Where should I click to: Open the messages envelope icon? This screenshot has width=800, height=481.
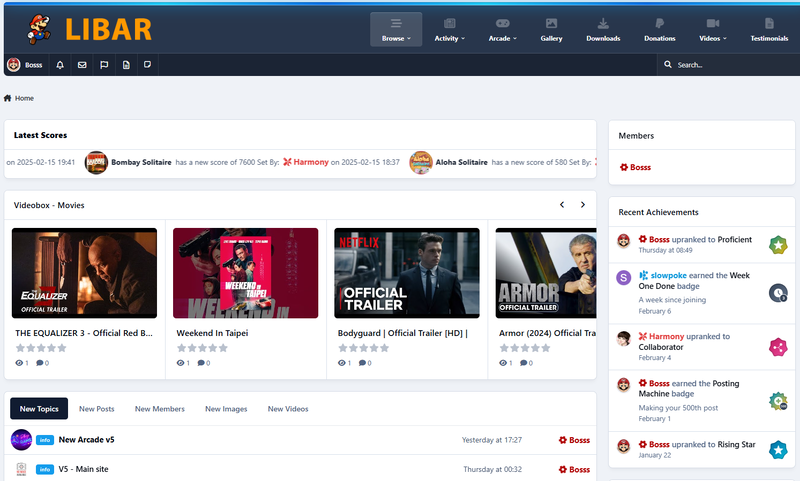point(82,65)
